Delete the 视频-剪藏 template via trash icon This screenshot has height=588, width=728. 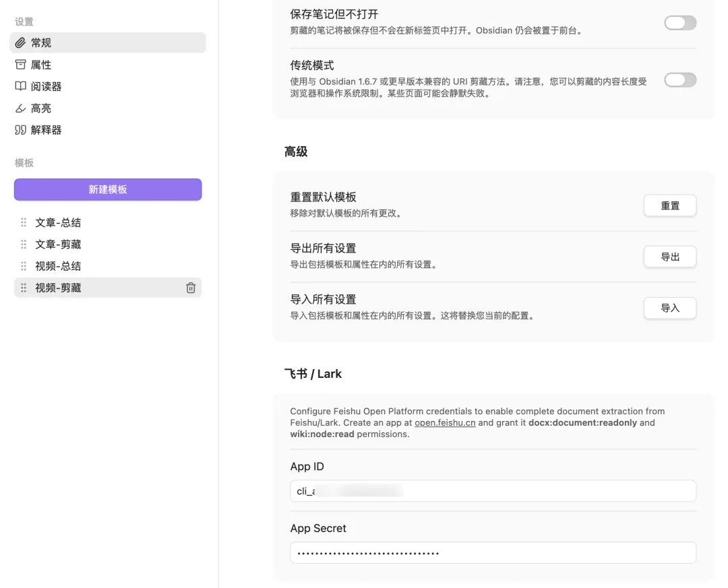[191, 288]
